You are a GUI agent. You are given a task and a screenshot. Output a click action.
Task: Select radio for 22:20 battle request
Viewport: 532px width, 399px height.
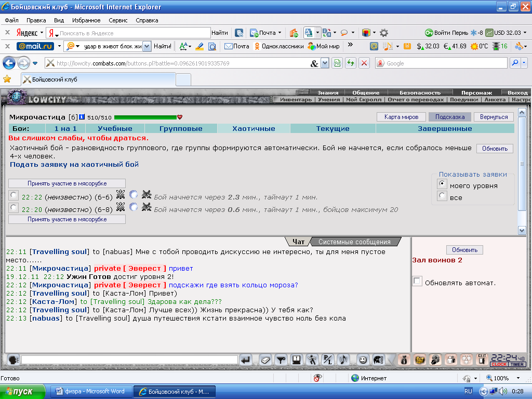(x=13, y=207)
